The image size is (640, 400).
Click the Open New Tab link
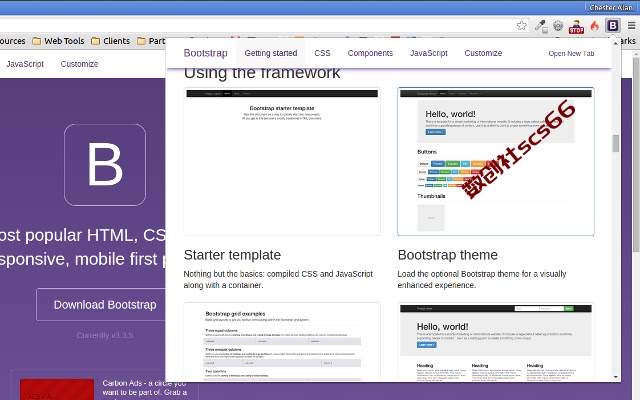[571, 53]
